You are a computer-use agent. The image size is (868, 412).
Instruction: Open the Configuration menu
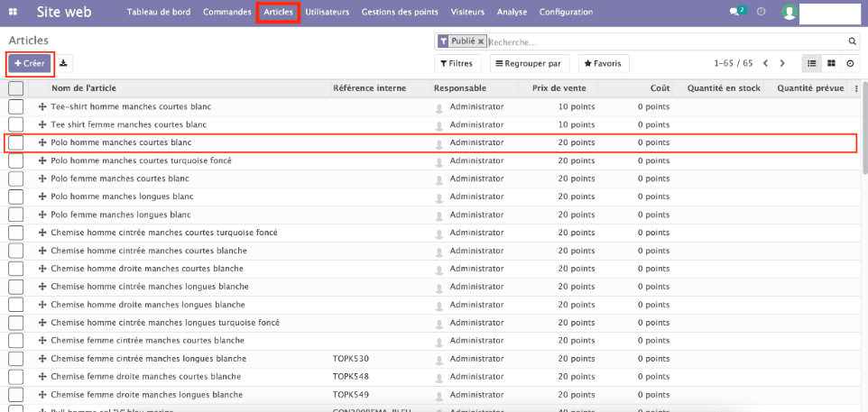(x=566, y=13)
